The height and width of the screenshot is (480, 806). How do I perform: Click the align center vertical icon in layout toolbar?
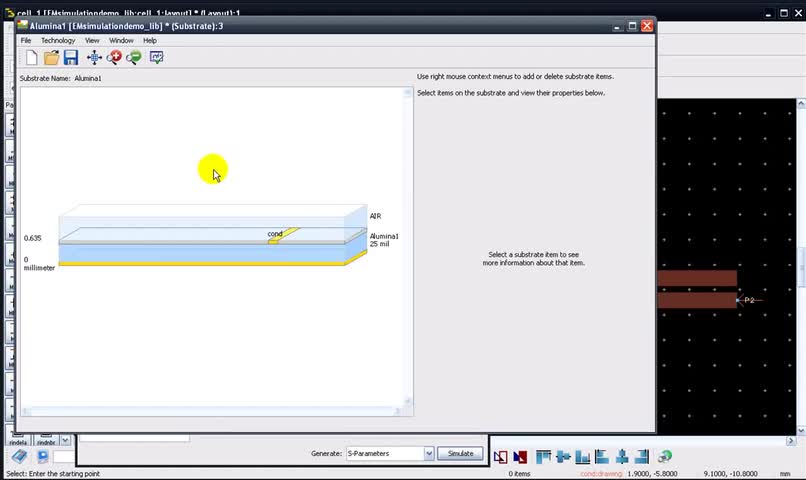(622, 456)
